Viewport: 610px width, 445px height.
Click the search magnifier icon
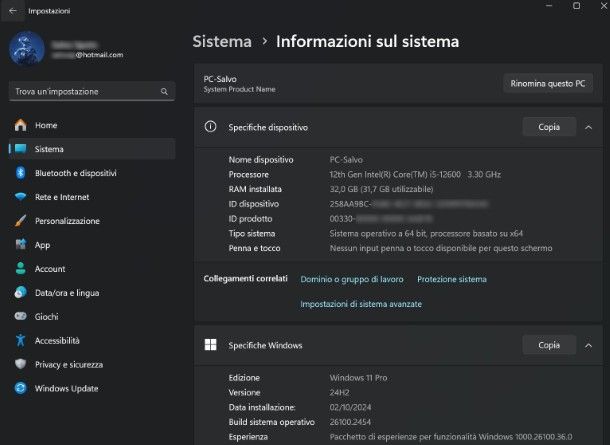point(164,91)
